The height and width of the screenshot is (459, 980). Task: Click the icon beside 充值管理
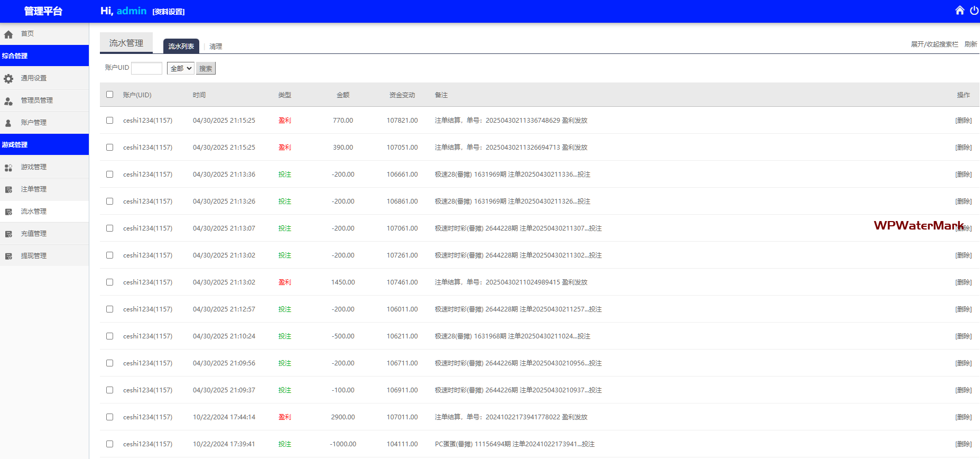pos(8,234)
